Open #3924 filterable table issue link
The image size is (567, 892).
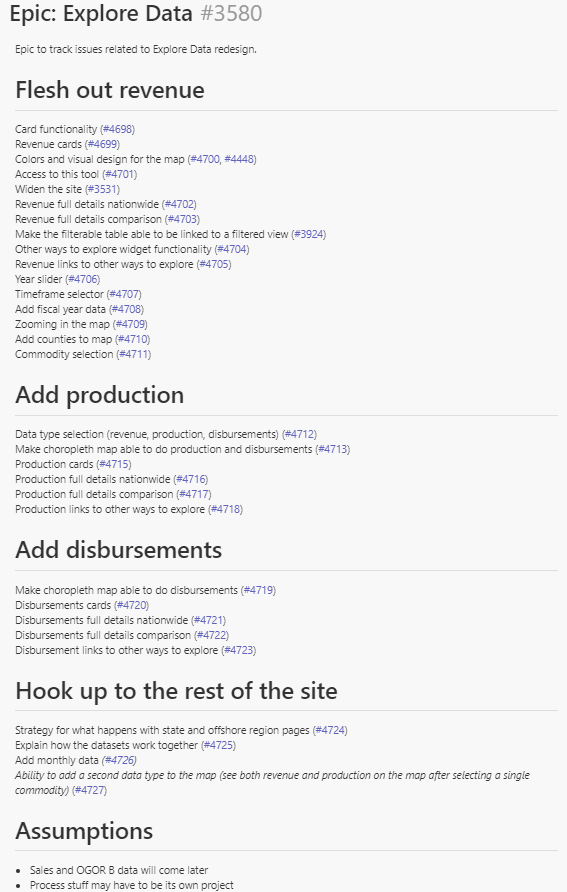pyautogui.click(x=309, y=234)
